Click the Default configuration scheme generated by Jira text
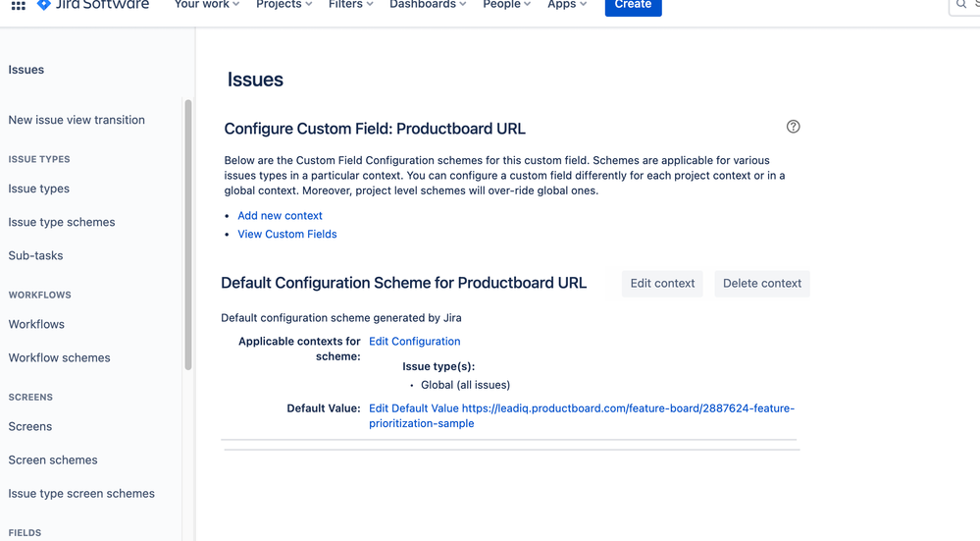Image resolution: width=980 pixels, height=541 pixels. 341,318
